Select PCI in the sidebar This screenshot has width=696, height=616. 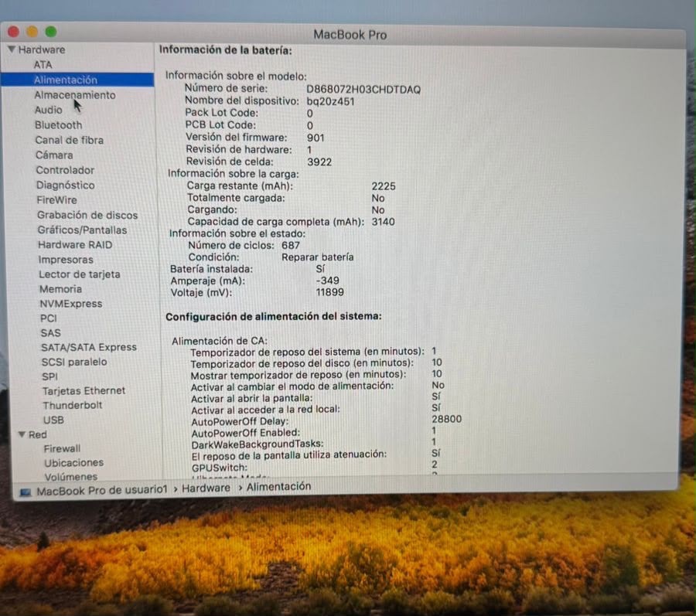(x=49, y=318)
